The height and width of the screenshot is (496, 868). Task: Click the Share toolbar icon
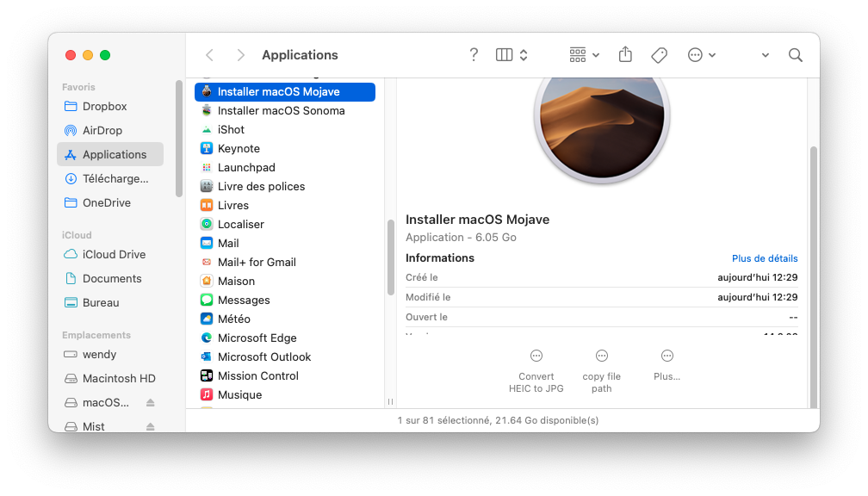[x=625, y=54]
